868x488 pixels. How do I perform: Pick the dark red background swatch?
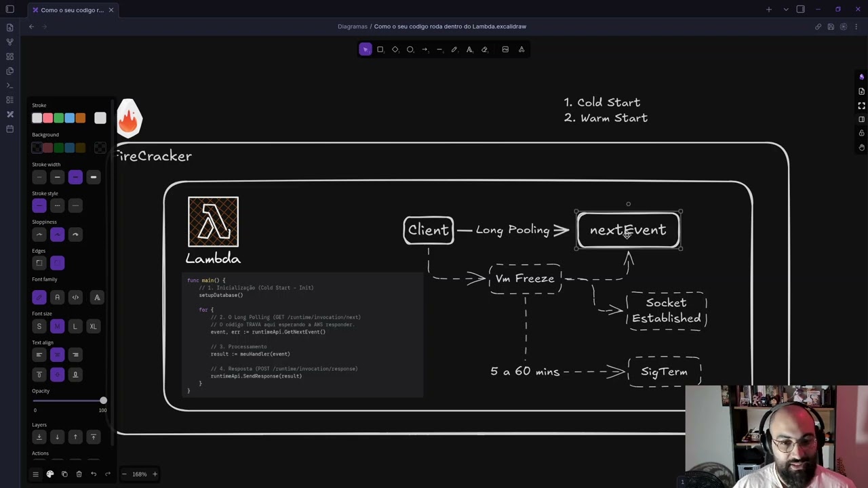pyautogui.click(x=47, y=148)
